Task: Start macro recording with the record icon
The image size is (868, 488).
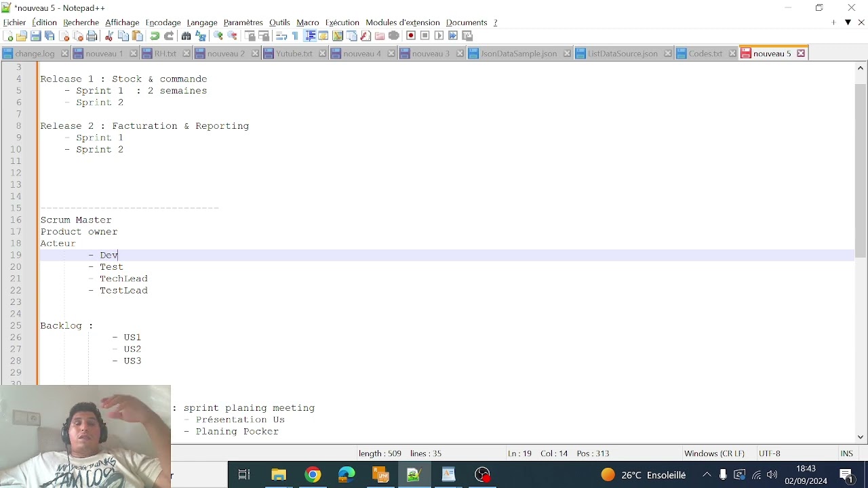Action: click(411, 36)
